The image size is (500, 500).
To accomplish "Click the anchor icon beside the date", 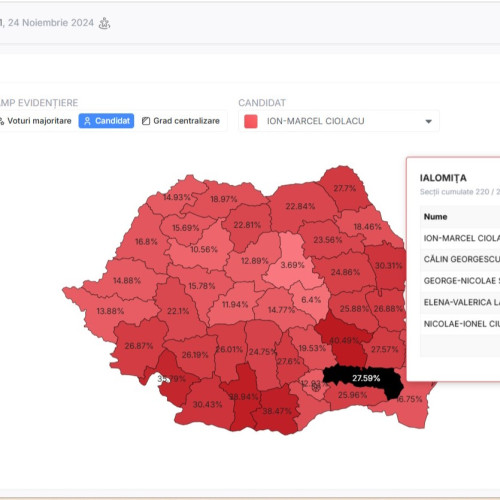I will pyautogui.click(x=104, y=23).
